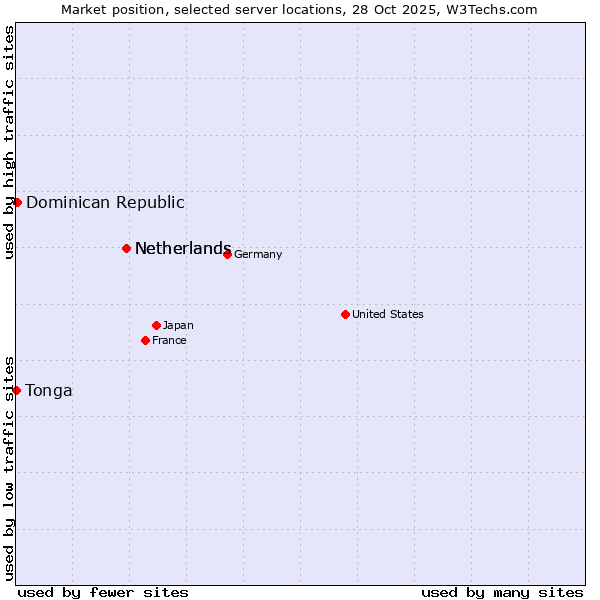The width and height of the screenshot is (600, 600).
Task: Click the 'used by many sites' axis label
Action: coord(502,592)
